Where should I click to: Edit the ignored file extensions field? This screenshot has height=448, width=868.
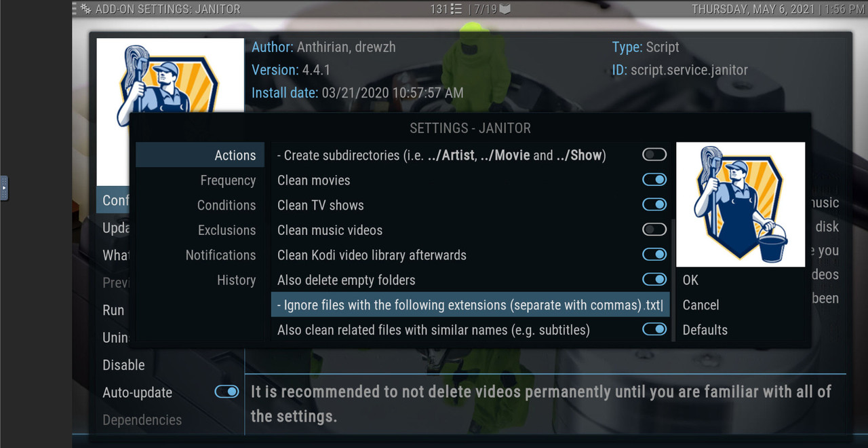(471, 305)
